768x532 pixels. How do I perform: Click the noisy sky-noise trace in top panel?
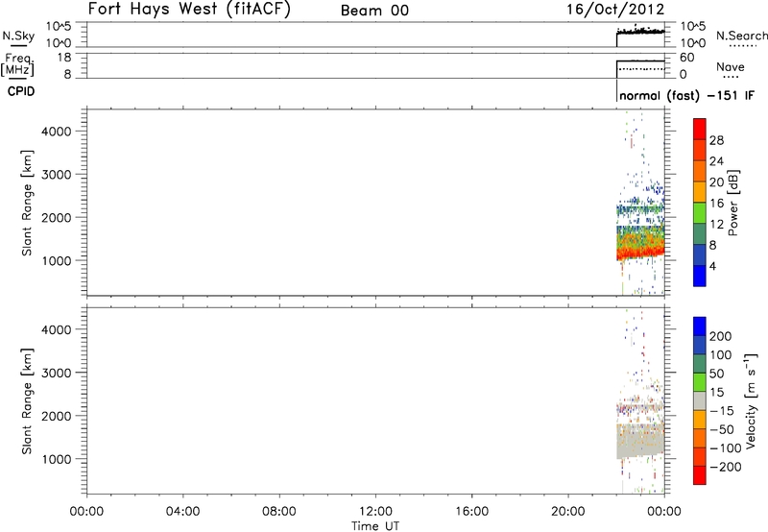click(640, 32)
